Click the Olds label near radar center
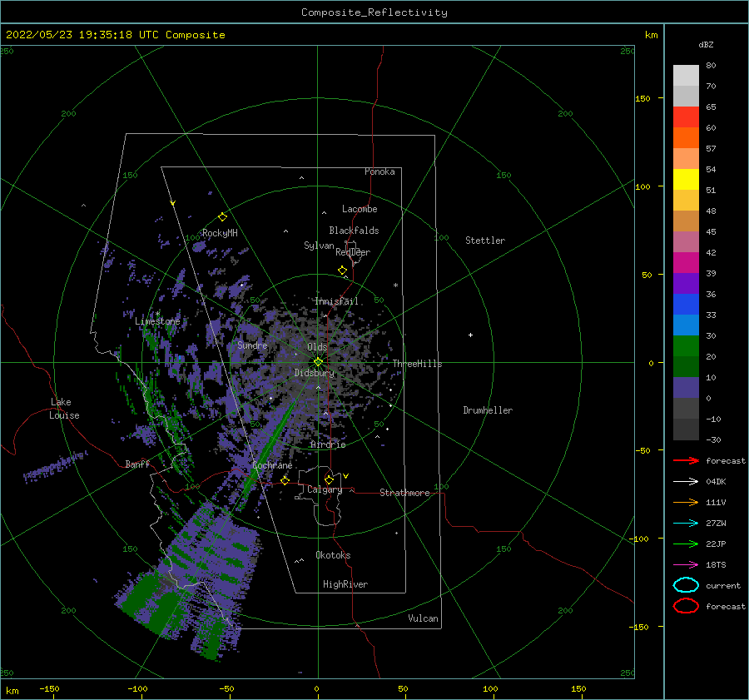This screenshot has width=749, height=700. (x=317, y=347)
